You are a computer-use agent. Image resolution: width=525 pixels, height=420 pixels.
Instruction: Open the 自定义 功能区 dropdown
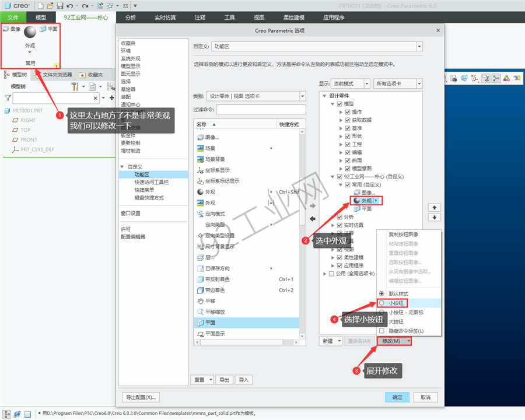point(419,47)
